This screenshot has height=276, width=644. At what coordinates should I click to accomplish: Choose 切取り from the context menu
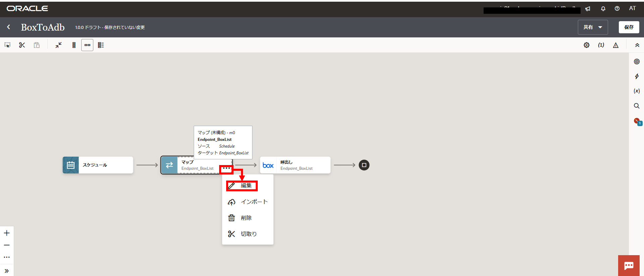248,234
